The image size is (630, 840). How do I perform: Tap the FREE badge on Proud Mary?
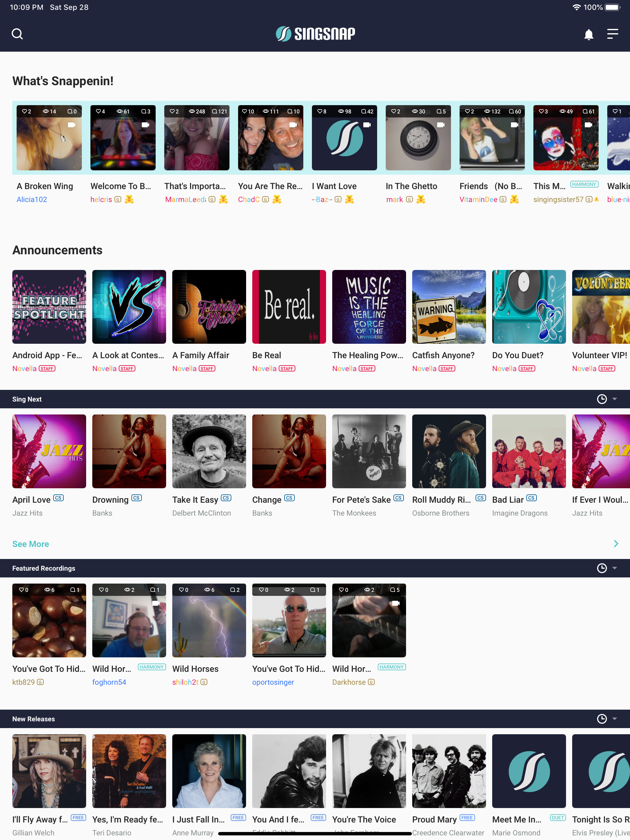coord(467,818)
